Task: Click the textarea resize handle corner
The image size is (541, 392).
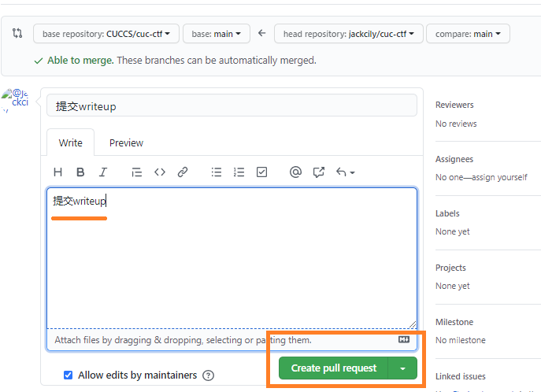Action: click(x=413, y=324)
